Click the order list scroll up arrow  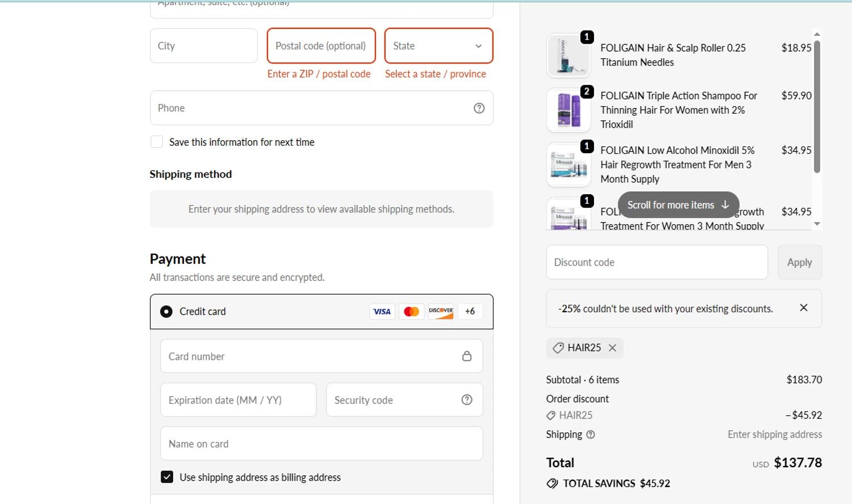tap(817, 34)
